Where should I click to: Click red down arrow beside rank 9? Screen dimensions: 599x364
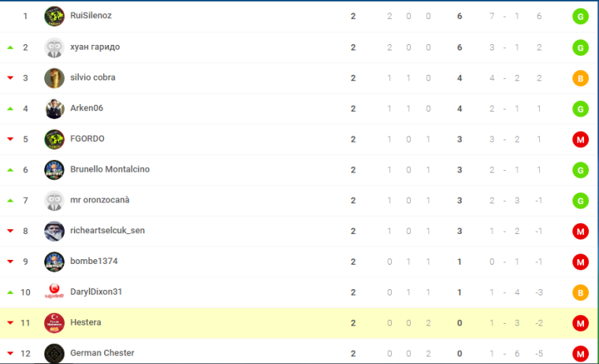10,262
